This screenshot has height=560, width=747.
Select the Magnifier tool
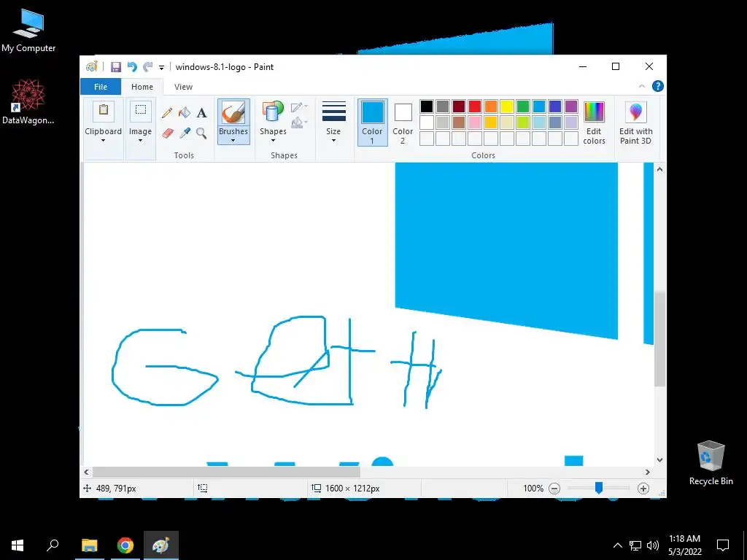(x=201, y=133)
